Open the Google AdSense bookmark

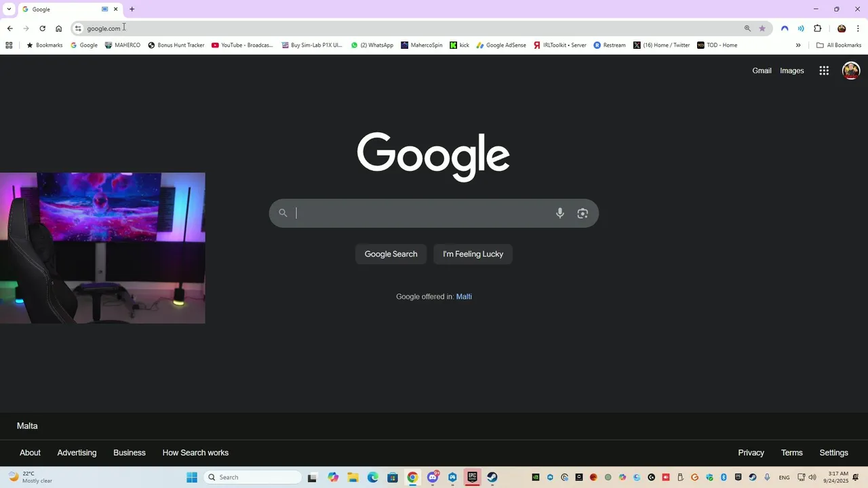point(501,45)
